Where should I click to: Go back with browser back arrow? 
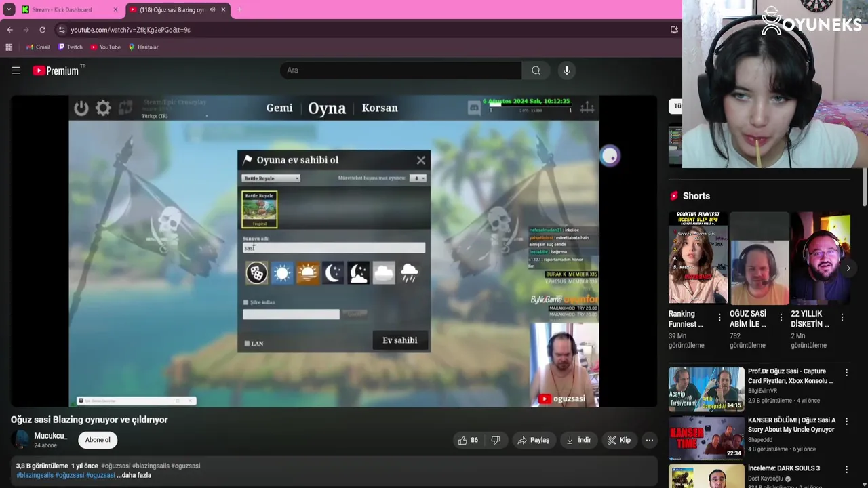10,30
